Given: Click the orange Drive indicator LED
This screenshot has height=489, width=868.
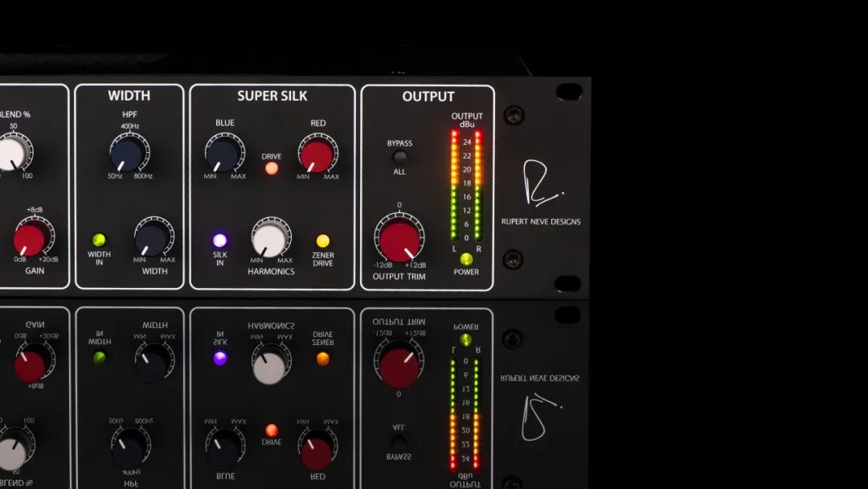Looking at the screenshot, I should tap(272, 169).
